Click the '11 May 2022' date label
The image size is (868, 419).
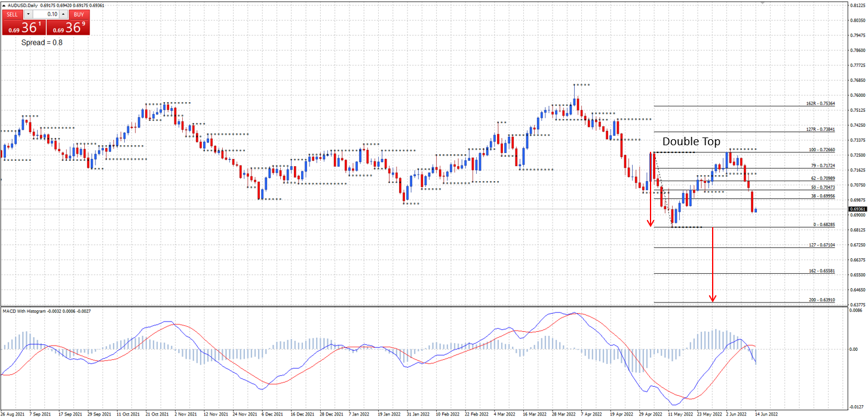[x=680, y=414]
